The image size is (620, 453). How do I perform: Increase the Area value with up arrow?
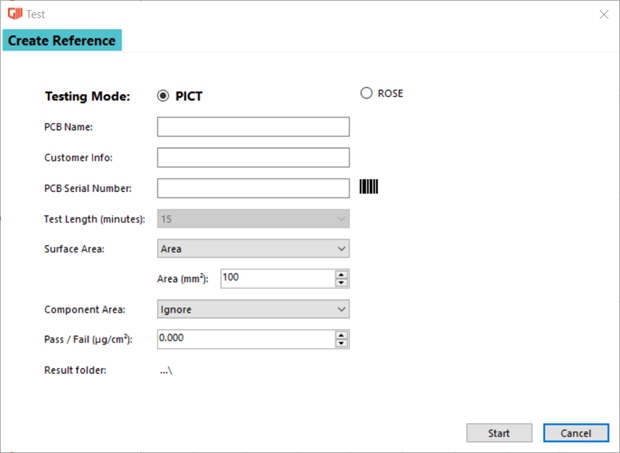pos(341,274)
